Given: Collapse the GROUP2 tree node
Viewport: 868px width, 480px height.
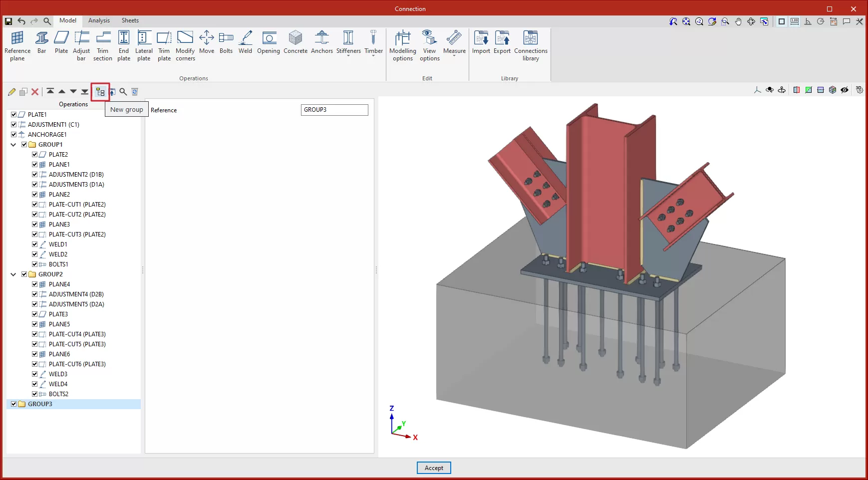Looking at the screenshot, I should 13,274.
